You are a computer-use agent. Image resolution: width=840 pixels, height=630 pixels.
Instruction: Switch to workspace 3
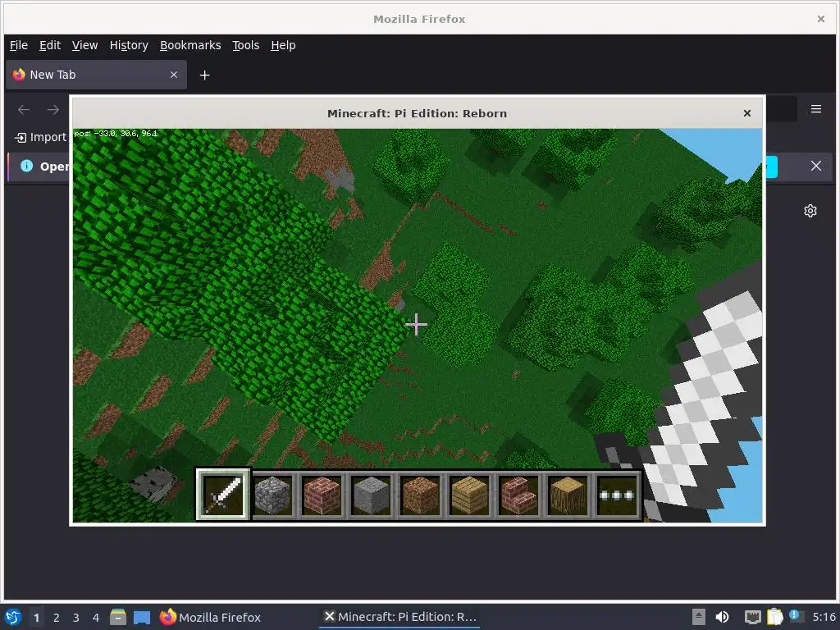click(76, 618)
